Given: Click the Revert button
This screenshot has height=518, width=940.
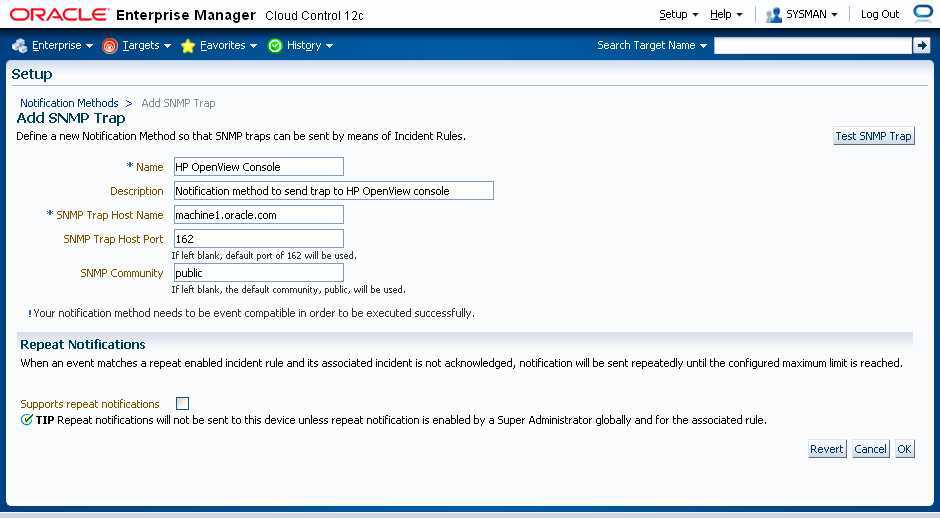Looking at the screenshot, I should point(827,449).
